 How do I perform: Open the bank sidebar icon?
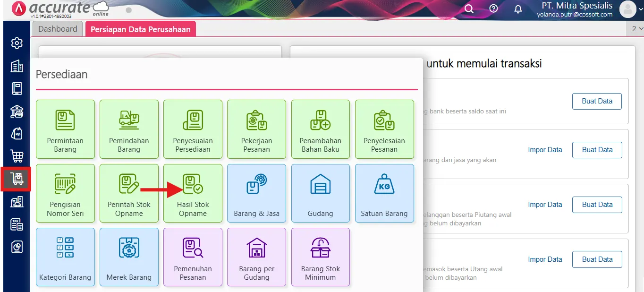[17, 112]
